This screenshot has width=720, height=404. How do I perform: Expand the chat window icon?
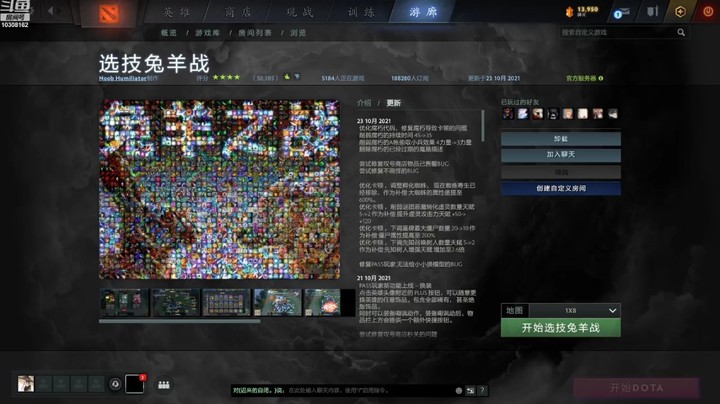click(470, 391)
